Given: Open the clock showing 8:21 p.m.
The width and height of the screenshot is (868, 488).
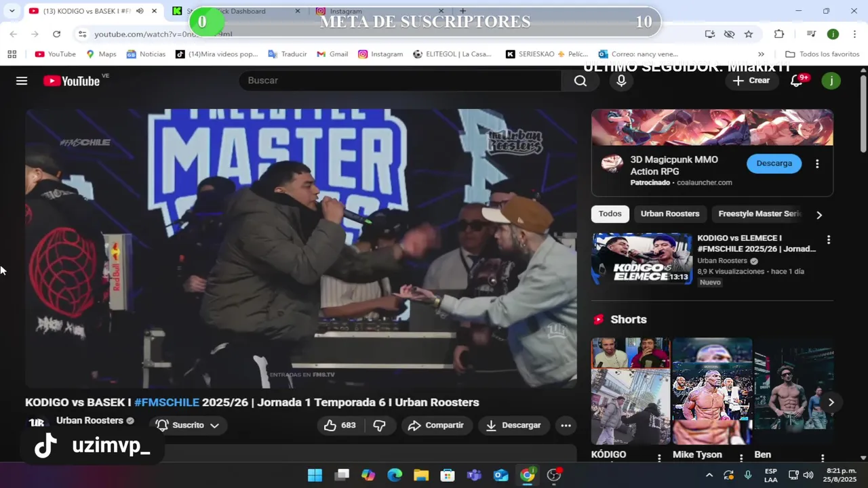Looking at the screenshot, I should [842, 475].
